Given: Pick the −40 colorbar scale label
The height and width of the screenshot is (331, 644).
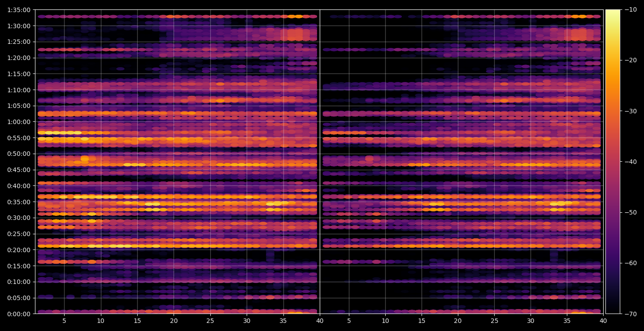Looking at the screenshot, I should pos(630,162).
